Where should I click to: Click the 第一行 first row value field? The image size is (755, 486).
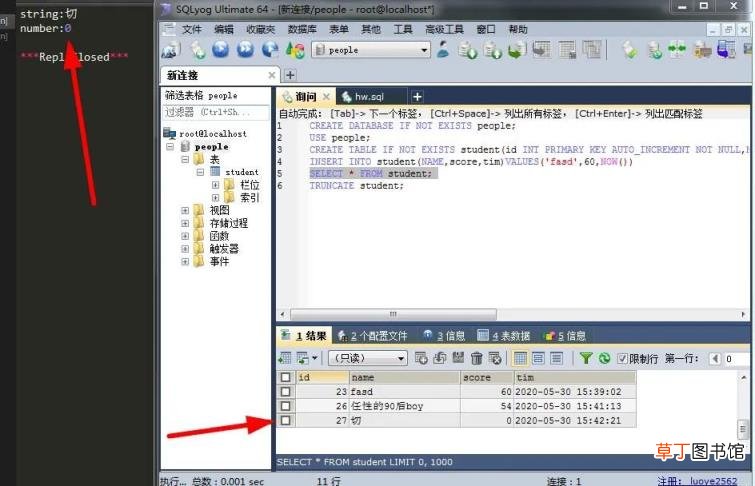pos(737,358)
